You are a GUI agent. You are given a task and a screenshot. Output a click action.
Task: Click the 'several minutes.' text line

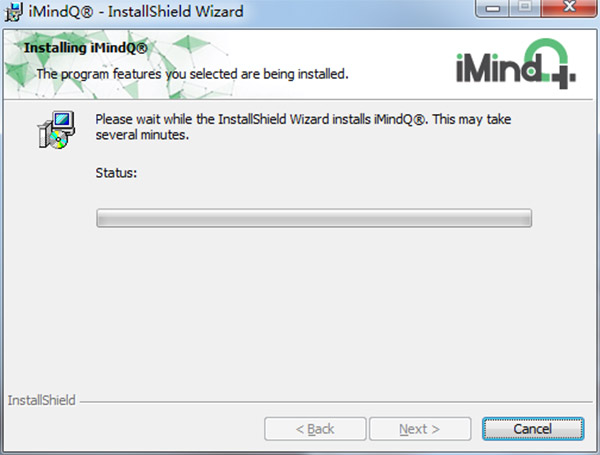pyautogui.click(x=142, y=135)
